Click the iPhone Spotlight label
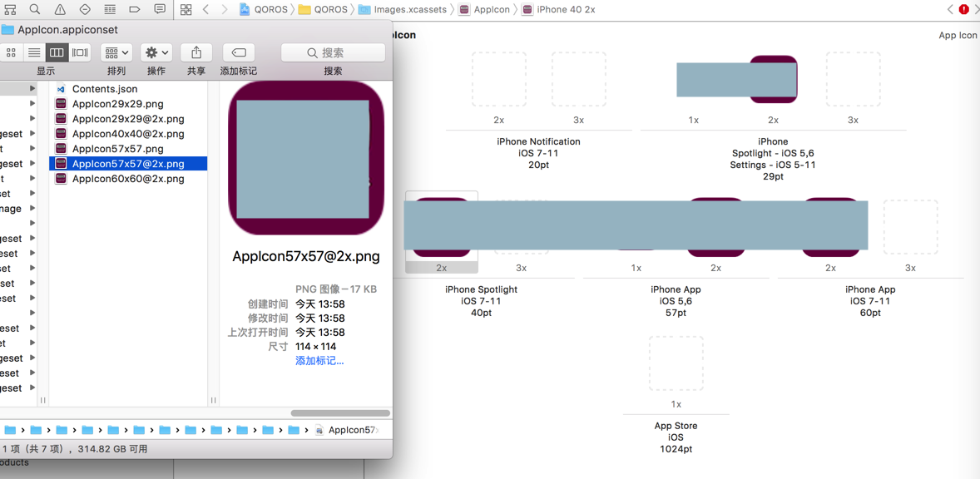Screen dimensions: 980x479 click(x=481, y=289)
